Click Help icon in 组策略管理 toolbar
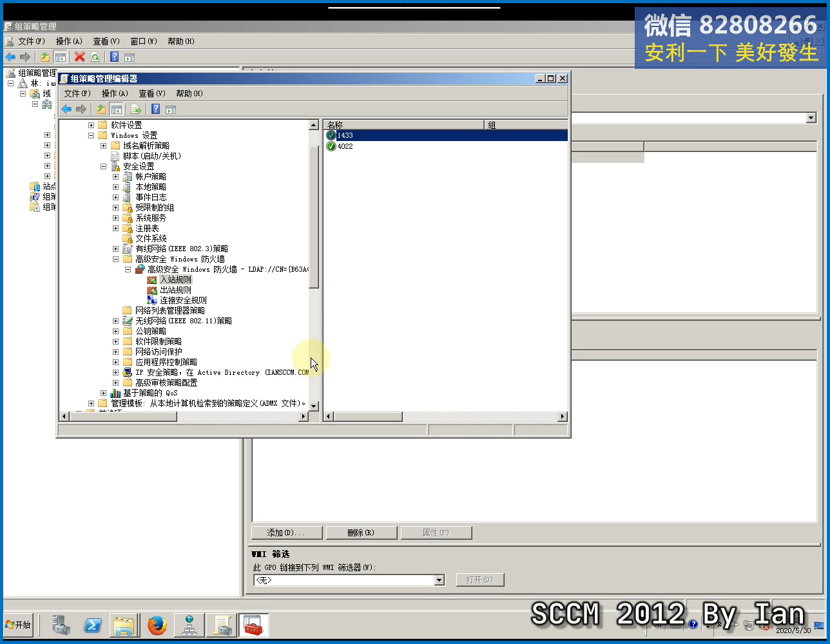This screenshot has width=830, height=644. pyautogui.click(x=115, y=57)
